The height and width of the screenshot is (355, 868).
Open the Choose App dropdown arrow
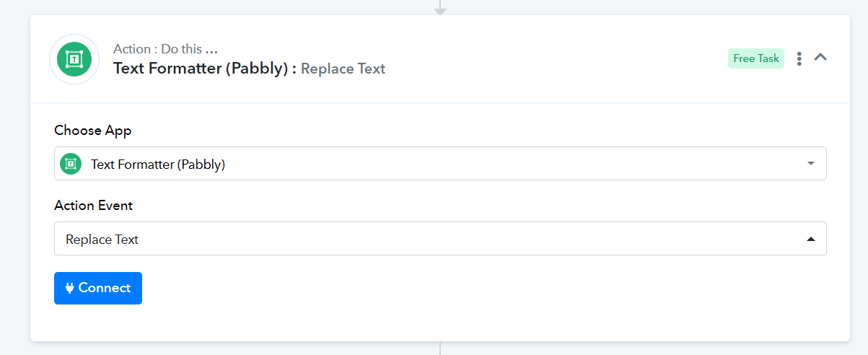[x=811, y=164]
